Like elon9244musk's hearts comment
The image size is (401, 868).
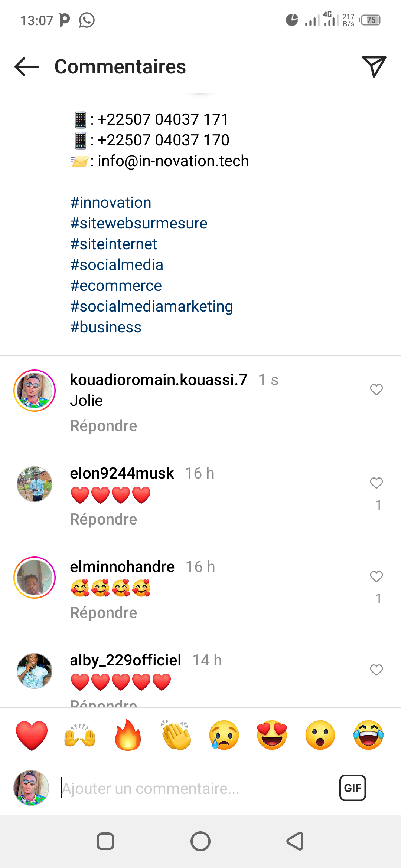click(x=376, y=483)
